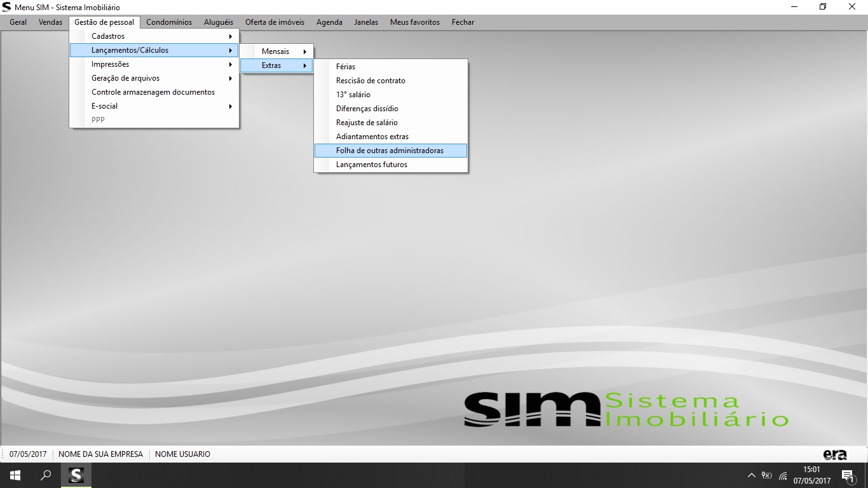
Task: Expand the Impressões submenu
Action: [154, 64]
